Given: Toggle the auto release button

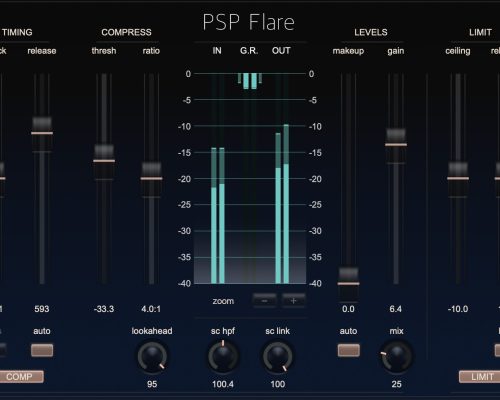Looking at the screenshot, I should [x=42, y=350].
